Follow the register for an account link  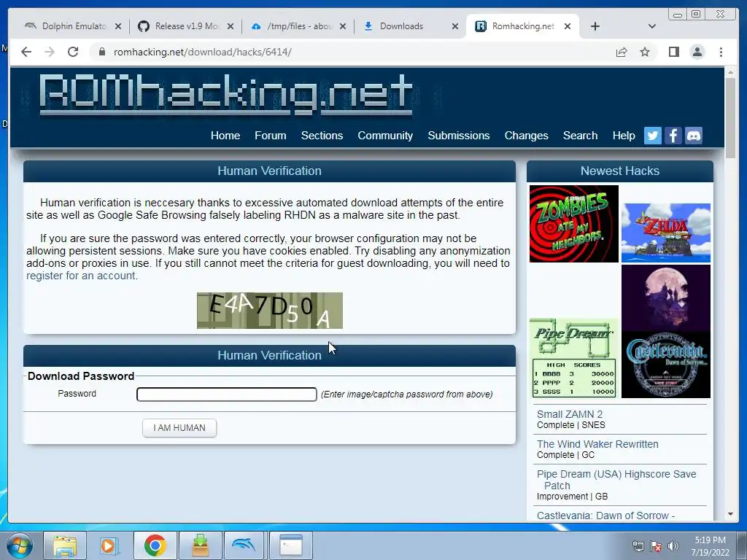pyautogui.click(x=81, y=276)
